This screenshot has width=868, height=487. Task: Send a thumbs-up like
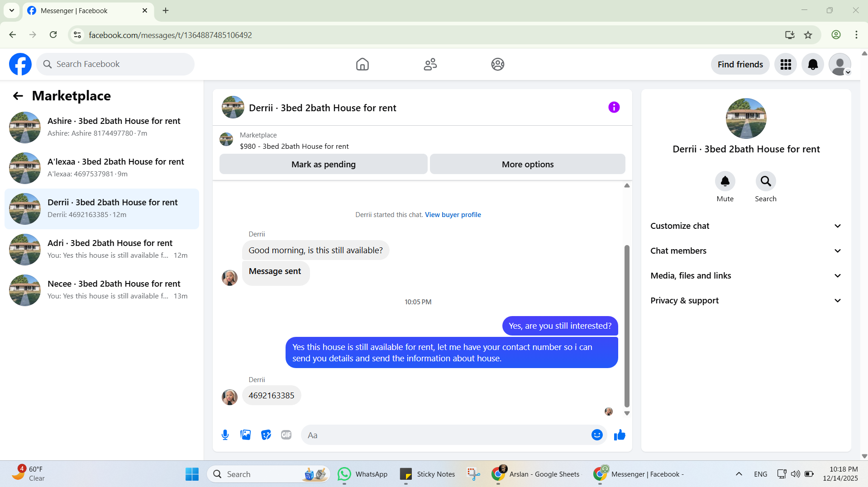(x=620, y=435)
